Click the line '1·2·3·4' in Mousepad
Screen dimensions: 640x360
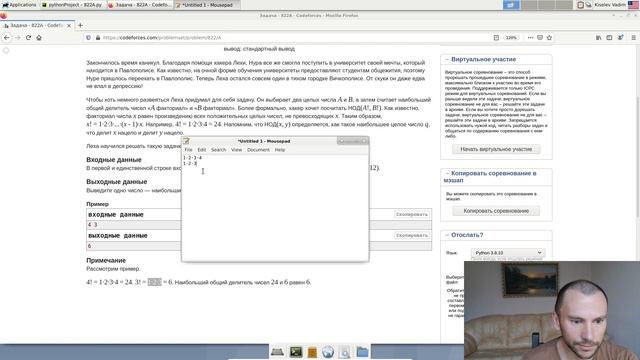192,158
